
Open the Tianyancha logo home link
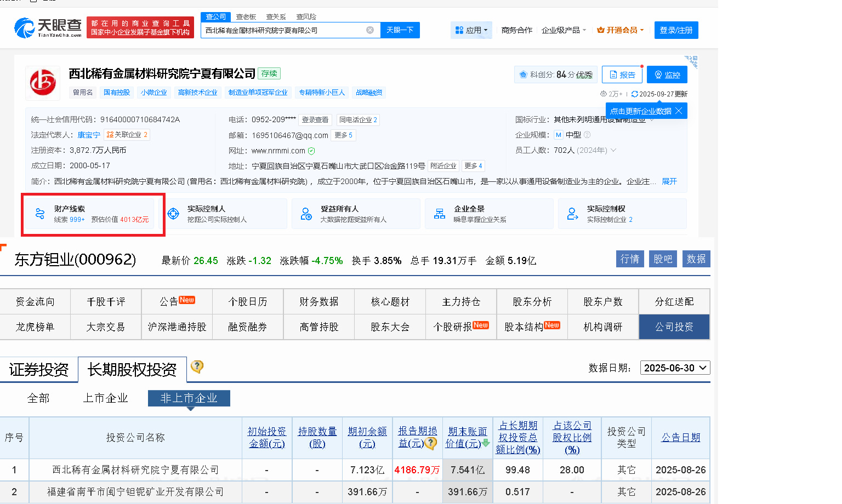click(48, 27)
